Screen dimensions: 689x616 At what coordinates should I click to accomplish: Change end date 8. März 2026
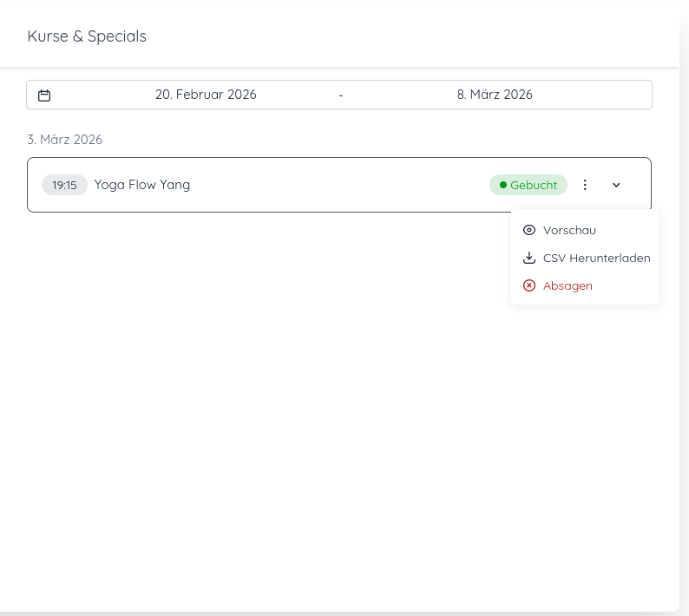tap(495, 95)
